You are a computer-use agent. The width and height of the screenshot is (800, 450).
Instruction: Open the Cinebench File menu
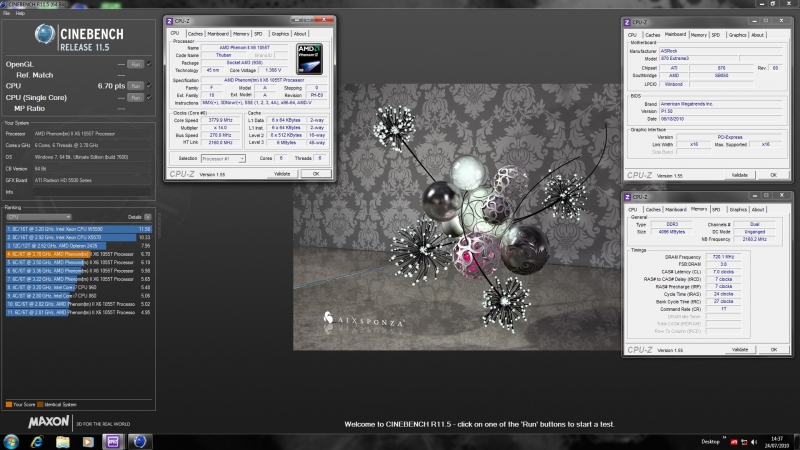6,13
